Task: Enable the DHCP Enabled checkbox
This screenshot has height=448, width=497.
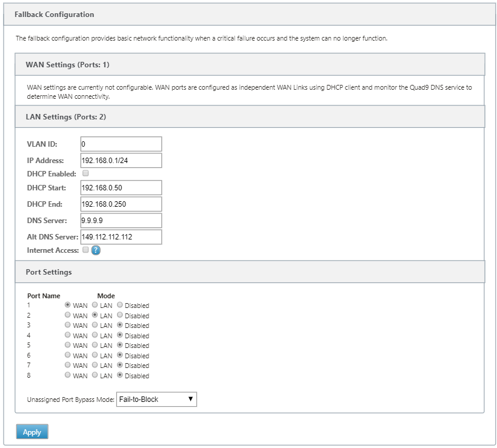Action: tap(85, 173)
